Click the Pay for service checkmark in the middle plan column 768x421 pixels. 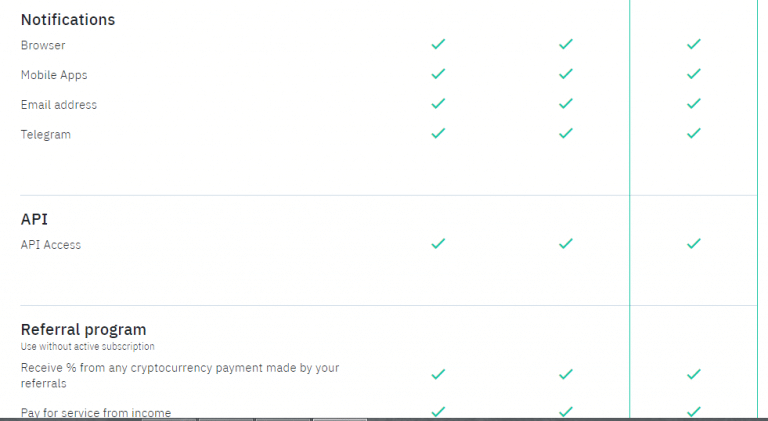(x=566, y=412)
